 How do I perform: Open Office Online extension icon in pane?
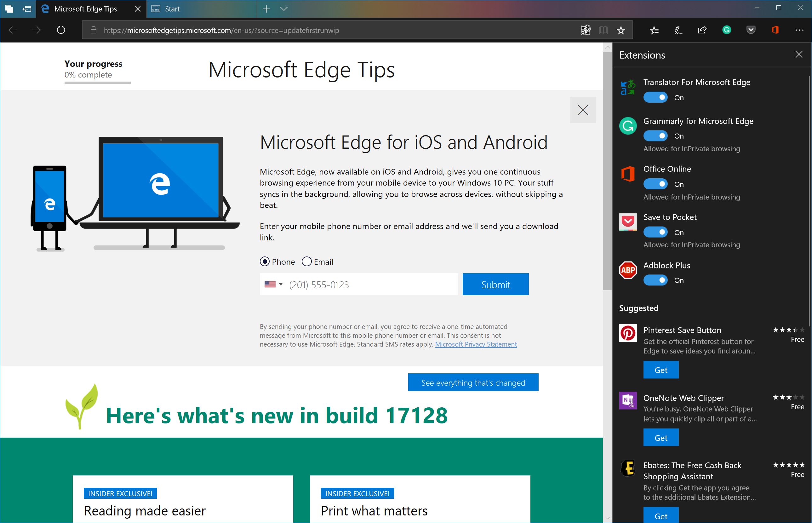(628, 174)
